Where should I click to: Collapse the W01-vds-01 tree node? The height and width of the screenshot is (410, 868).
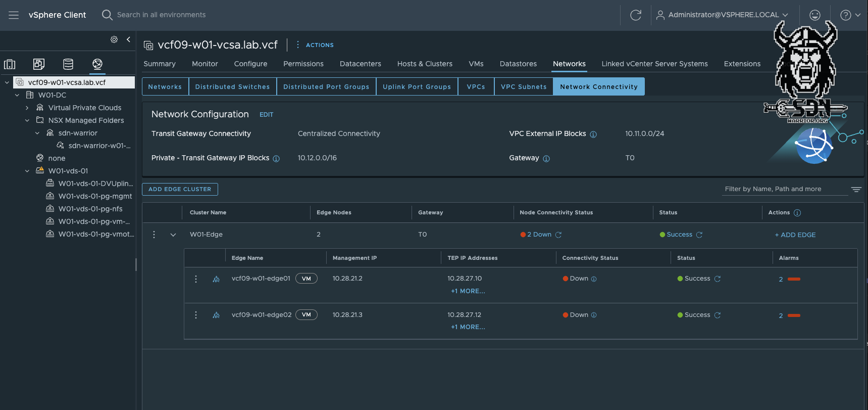click(x=27, y=171)
